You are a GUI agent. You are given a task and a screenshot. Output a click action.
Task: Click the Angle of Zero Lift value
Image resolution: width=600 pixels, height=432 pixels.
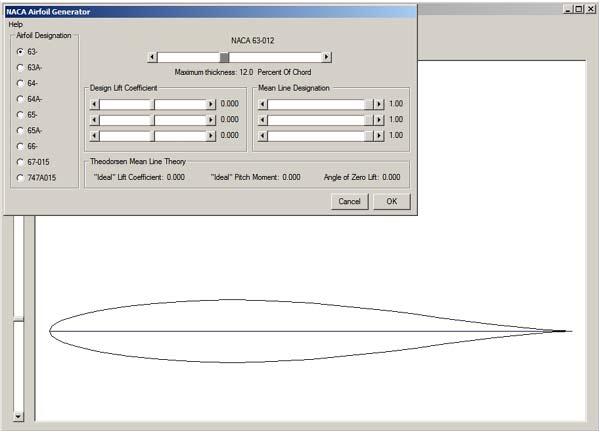coord(391,178)
